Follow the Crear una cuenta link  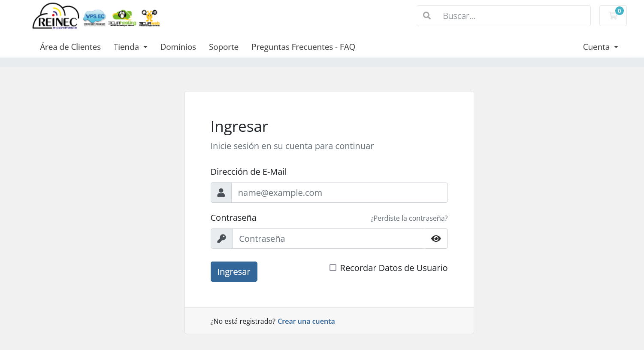click(306, 321)
